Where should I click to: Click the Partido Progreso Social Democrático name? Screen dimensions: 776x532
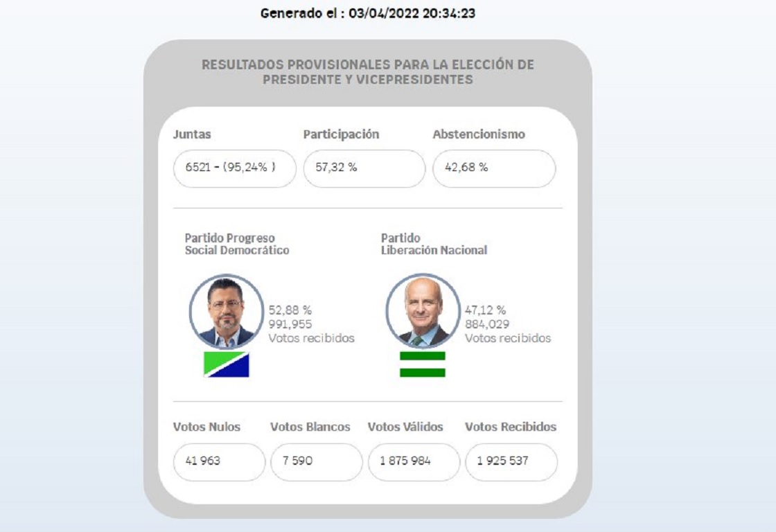(x=237, y=245)
